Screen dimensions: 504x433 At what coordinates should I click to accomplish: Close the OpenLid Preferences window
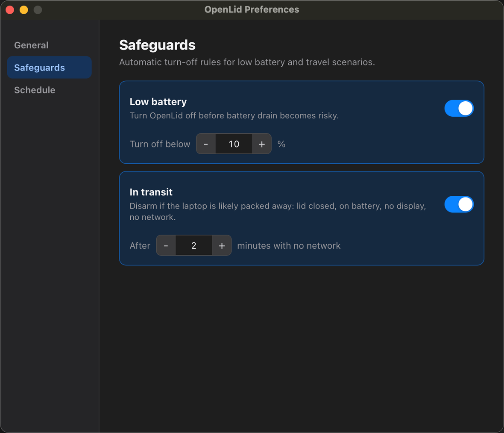click(10, 10)
